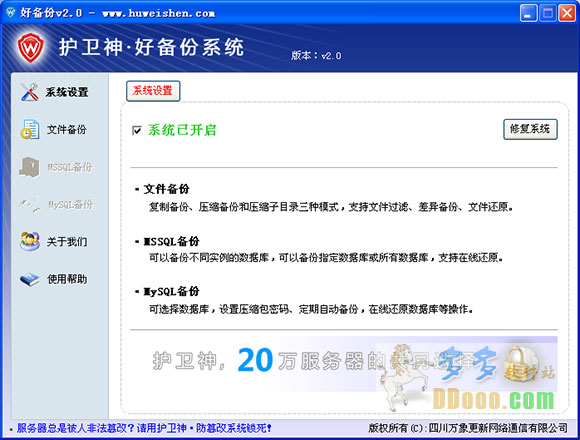Open the 关于我们 people icon
This screenshot has width=580, height=440.
[x=30, y=242]
